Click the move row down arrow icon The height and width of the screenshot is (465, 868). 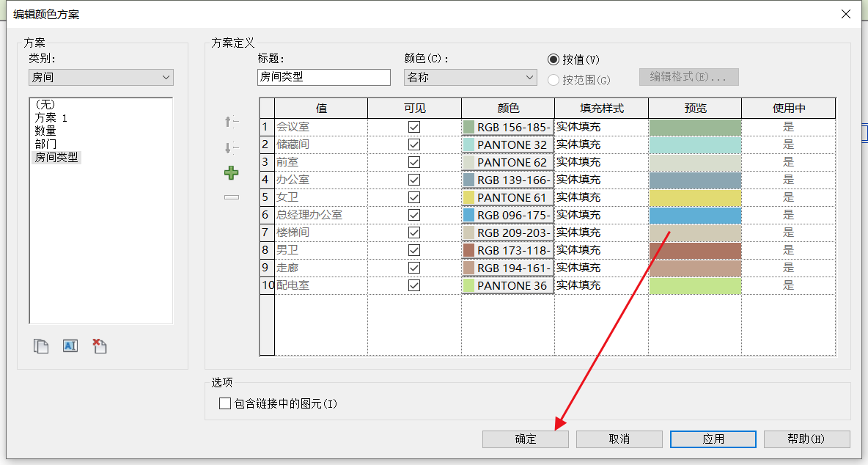(x=232, y=148)
